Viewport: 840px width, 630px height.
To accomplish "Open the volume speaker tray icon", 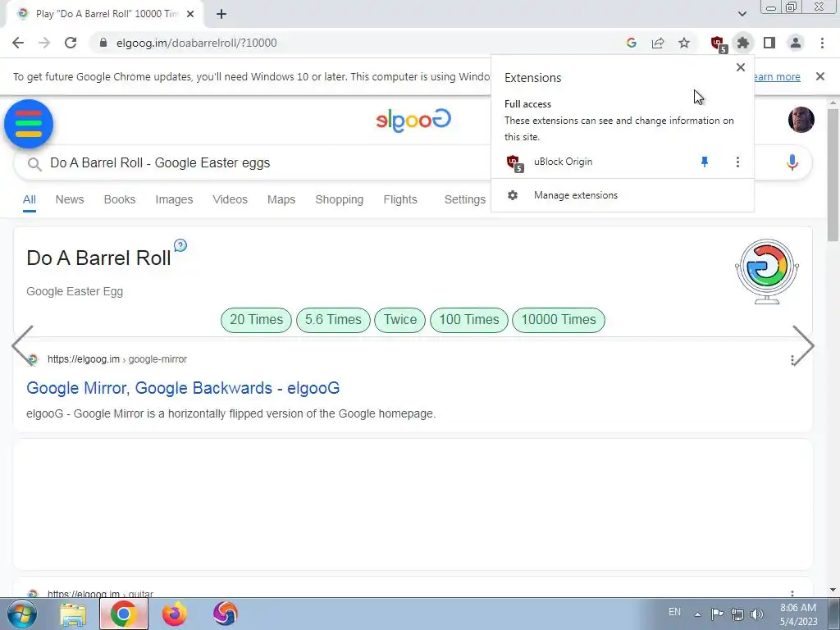I will click(756, 614).
